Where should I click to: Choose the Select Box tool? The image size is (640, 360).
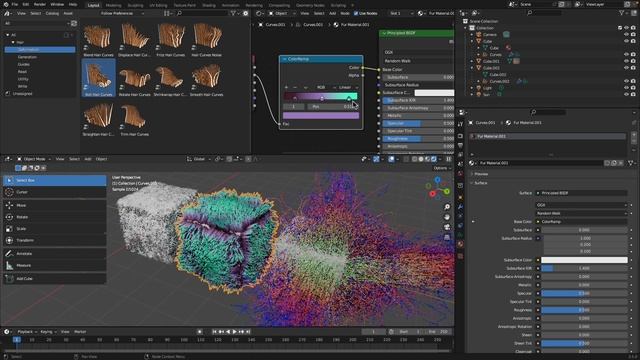click(55, 180)
